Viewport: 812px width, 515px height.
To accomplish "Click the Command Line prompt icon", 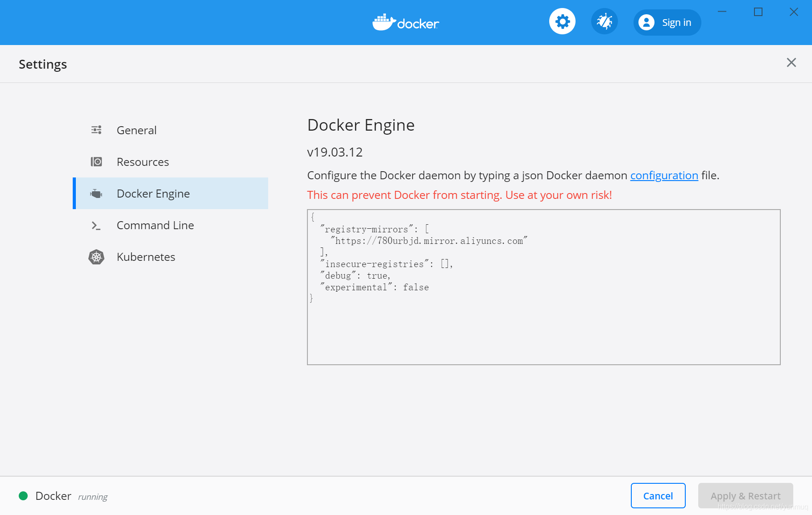I will [x=96, y=226].
